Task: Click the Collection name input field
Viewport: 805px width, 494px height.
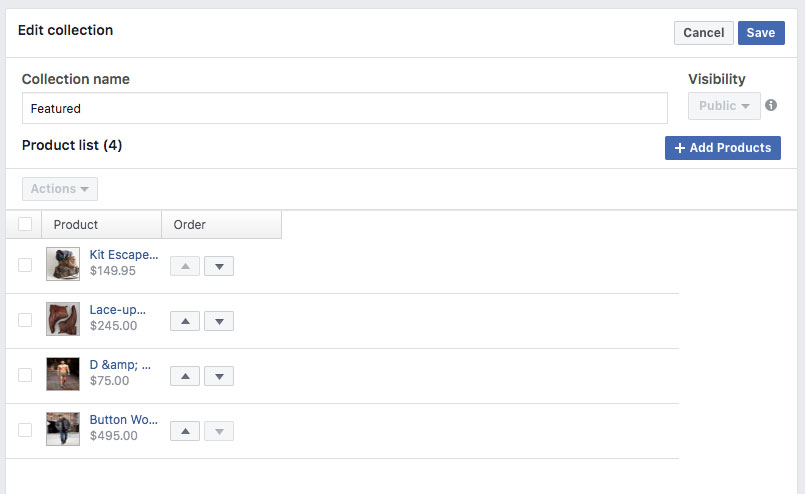Action: click(344, 108)
